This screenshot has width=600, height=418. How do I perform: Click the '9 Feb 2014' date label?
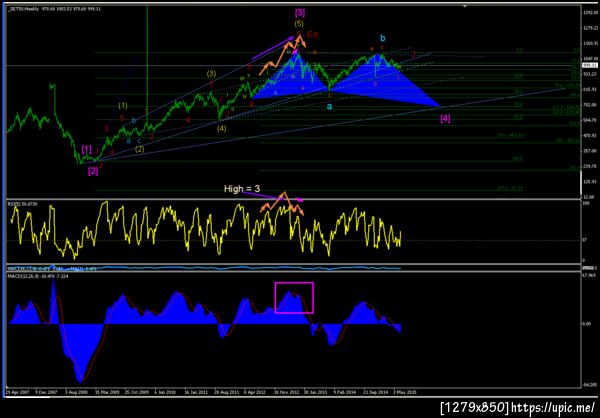point(344,392)
